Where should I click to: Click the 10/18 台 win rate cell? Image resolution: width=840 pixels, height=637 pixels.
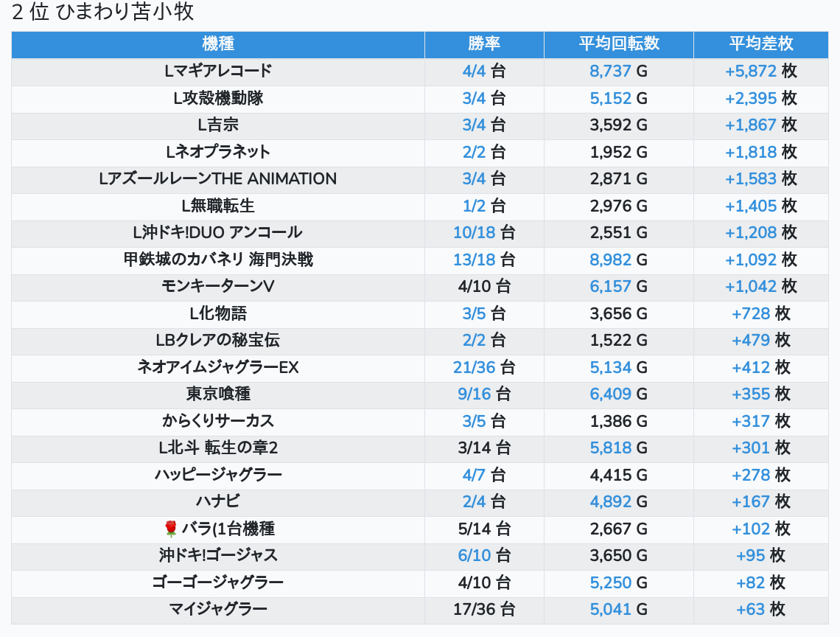484,233
